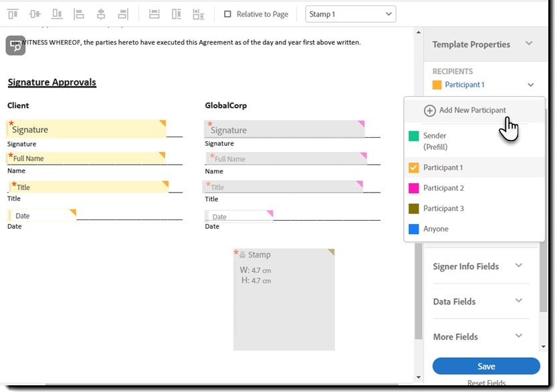Expand the Signer Info Fields section
The width and height of the screenshot is (555, 392).
pyautogui.click(x=518, y=266)
